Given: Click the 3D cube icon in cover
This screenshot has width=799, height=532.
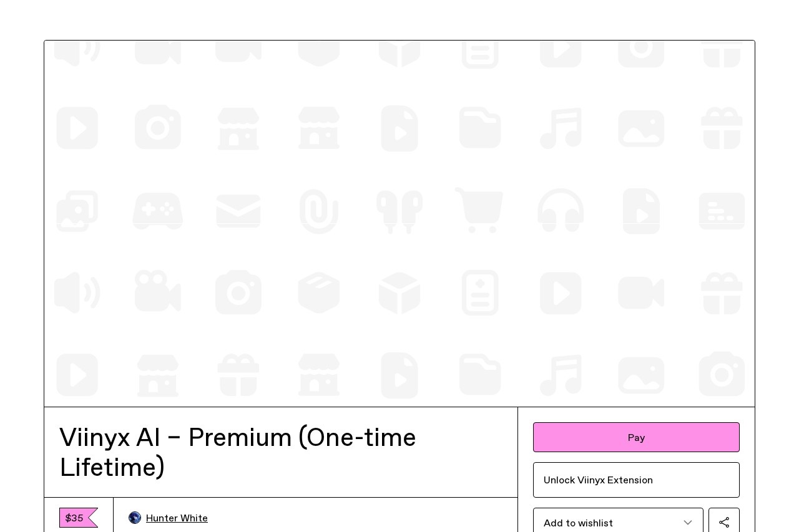Looking at the screenshot, I should coord(399,292).
